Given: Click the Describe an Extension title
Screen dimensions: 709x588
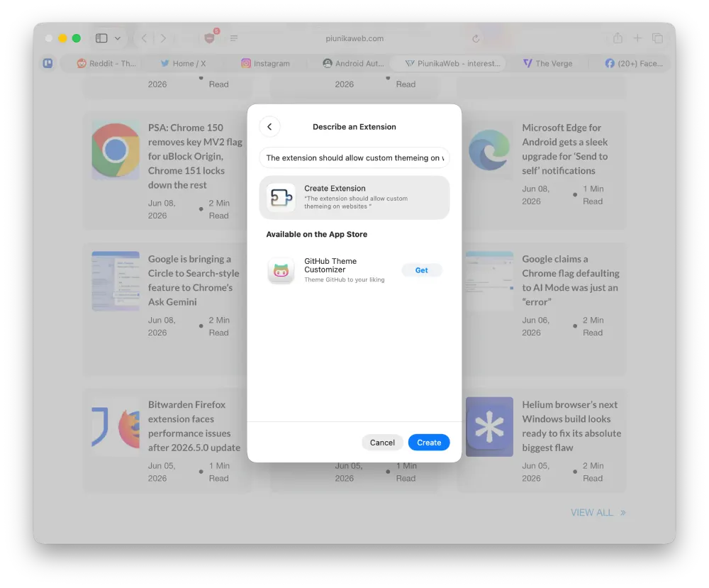Looking at the screenshot, I should coord(354,127).
